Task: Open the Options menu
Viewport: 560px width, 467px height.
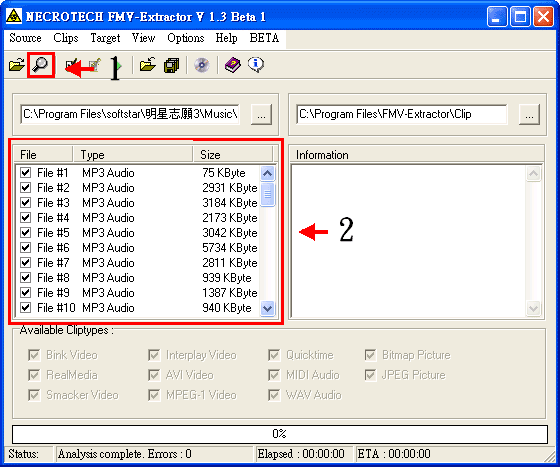Action: click(x=186, y=38)
